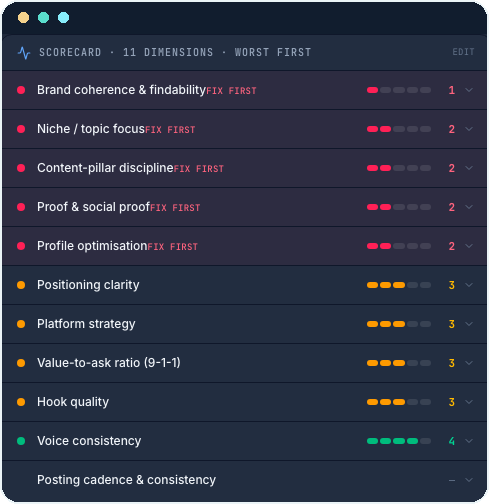Click score bar for Value-to-ask ratio
Image resolution: width=489 pixels, height=504 pixels.
(x=399, y=363)
